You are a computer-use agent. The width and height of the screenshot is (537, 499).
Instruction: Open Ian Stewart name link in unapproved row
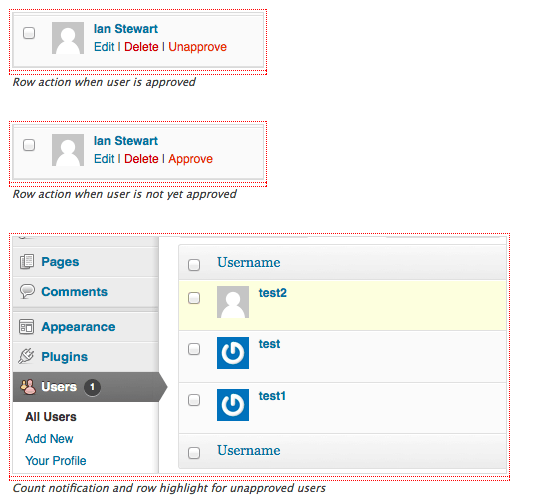126,141
